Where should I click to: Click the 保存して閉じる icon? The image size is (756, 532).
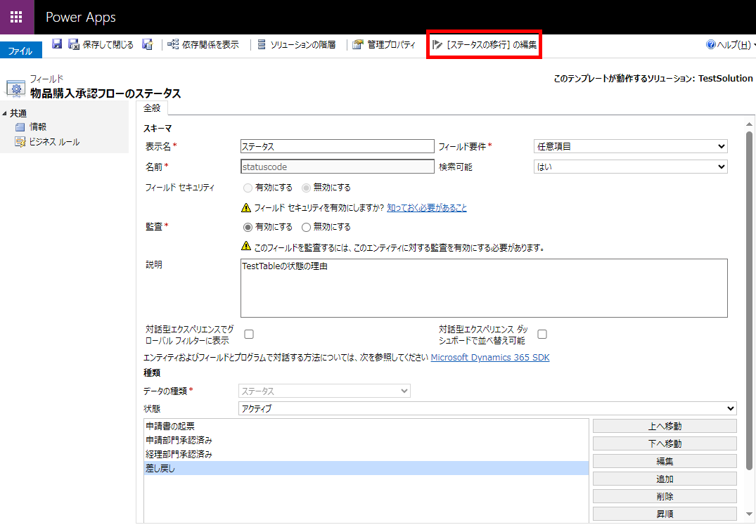tap(73, 44)
